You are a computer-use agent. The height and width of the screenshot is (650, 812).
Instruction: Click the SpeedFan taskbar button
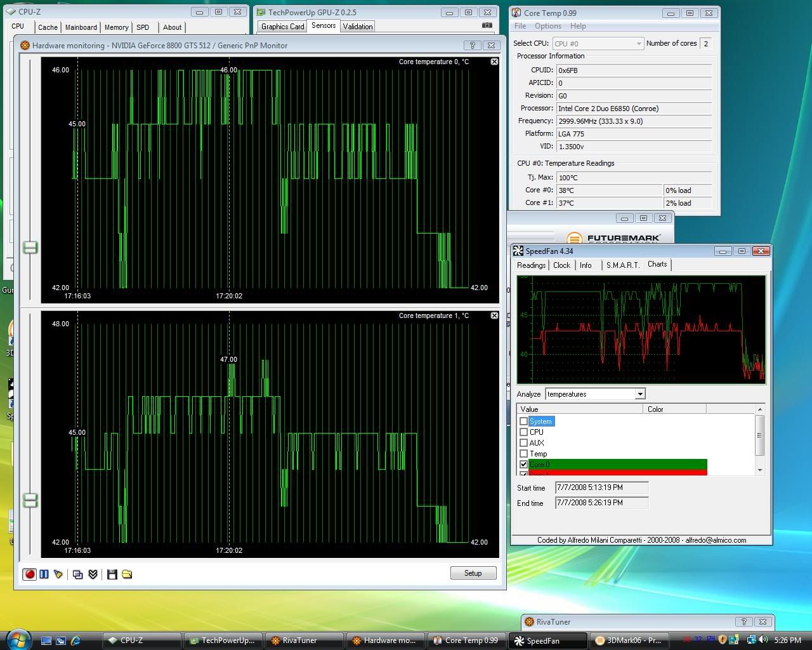point(547,640)
